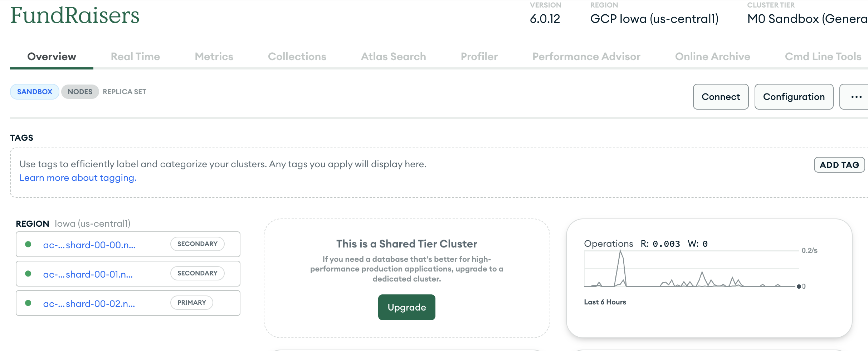Click the green status dot of shard-00-00

[x=28, y=244]
